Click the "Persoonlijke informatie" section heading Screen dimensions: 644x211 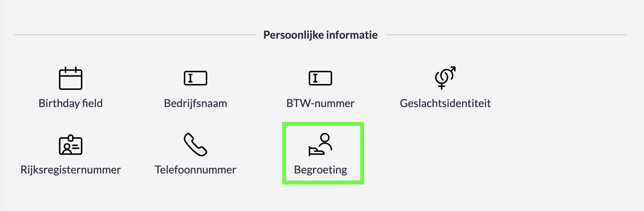tap(320, 35)
